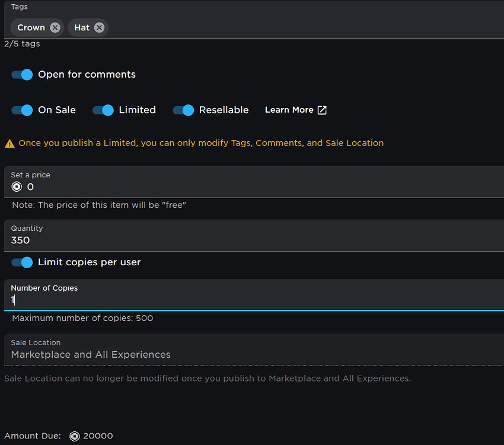
Task: Select the Crown tag chip
Action: [x=31, y=27]
